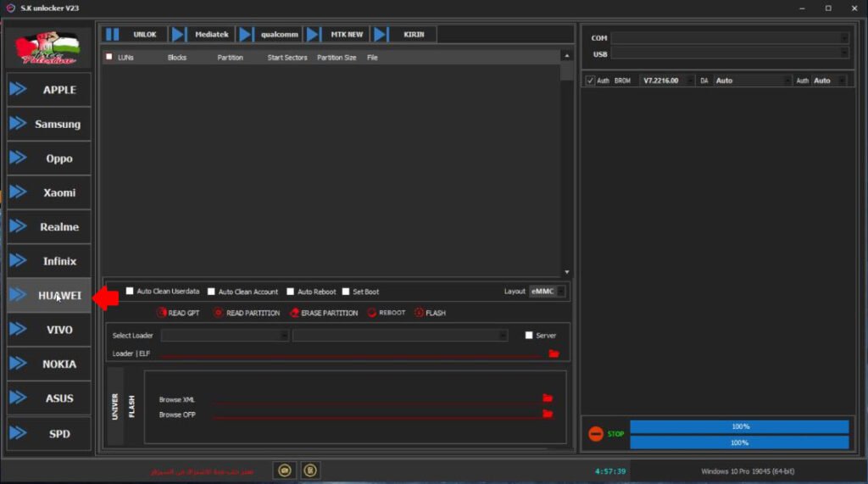Open the second Select Loader dropdown

point(400,336)
